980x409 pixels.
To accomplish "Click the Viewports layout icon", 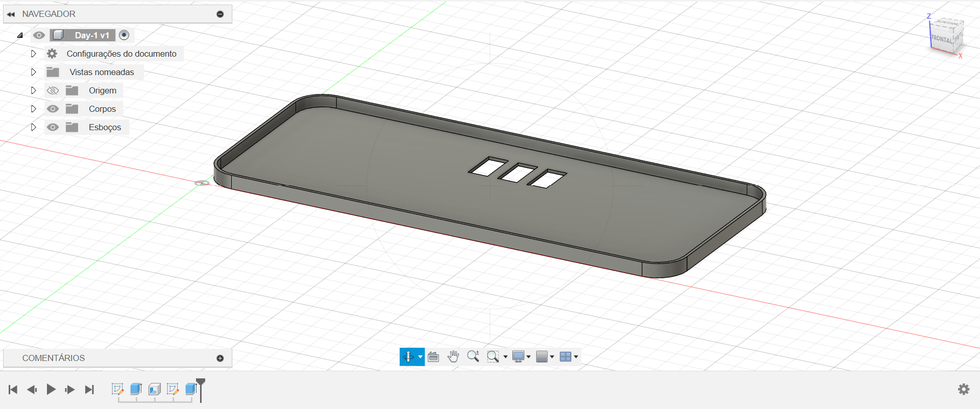I will click(566, 357).
